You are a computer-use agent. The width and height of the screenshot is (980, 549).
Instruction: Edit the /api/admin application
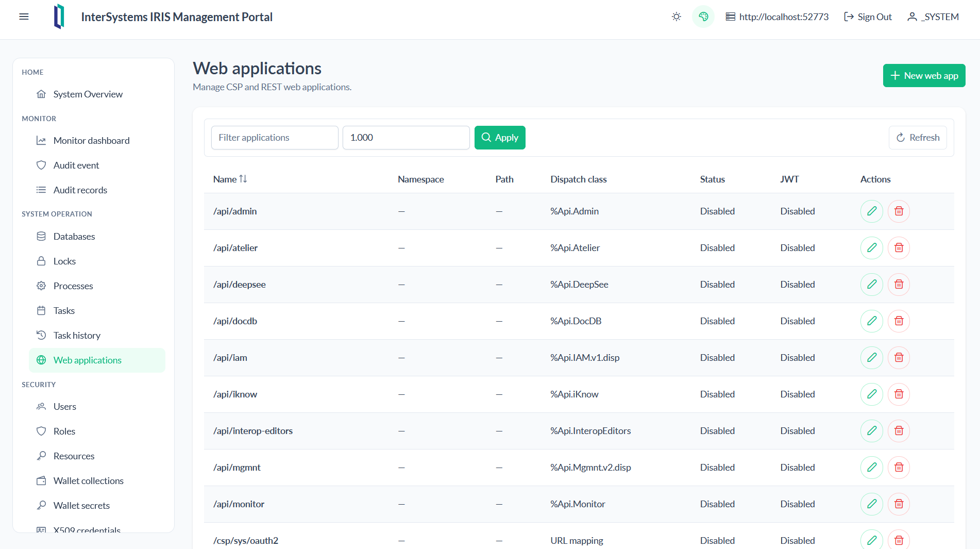coord(872,211)
